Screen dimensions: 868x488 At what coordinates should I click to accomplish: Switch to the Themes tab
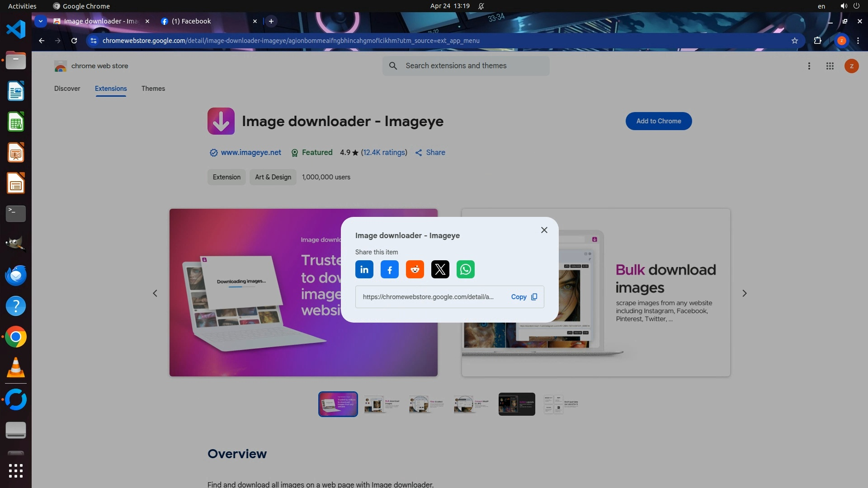click(x=153, y=89)
